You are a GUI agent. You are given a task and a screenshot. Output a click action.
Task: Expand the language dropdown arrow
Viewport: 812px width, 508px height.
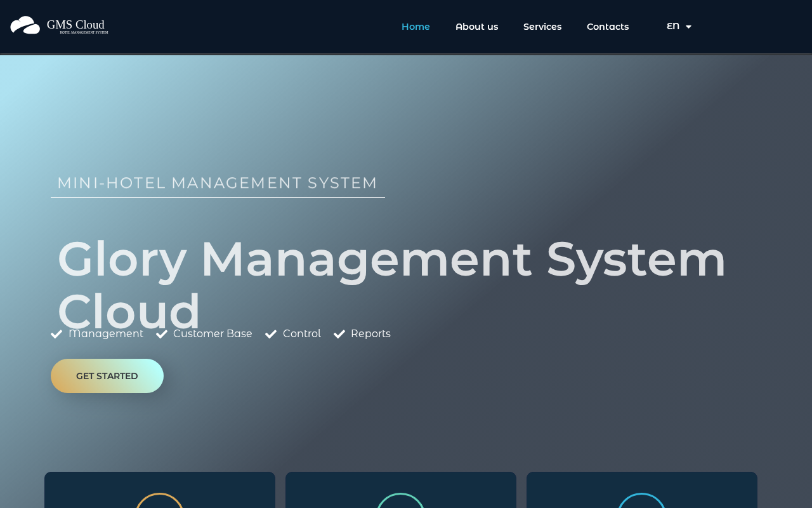[x=688, y=27]
